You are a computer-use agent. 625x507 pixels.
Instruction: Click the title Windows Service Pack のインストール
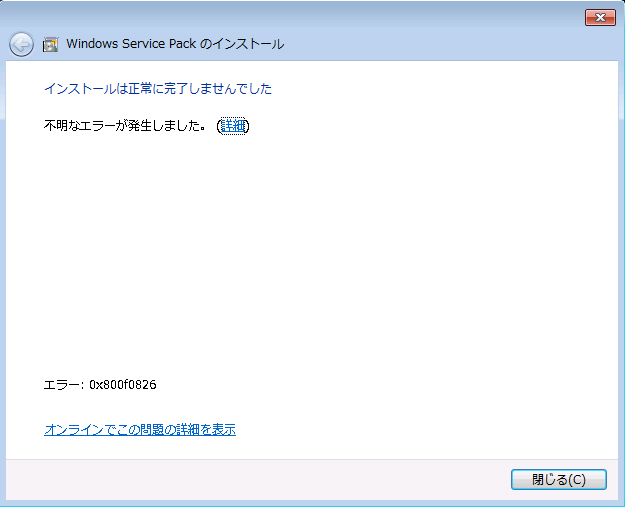[175, 44]
